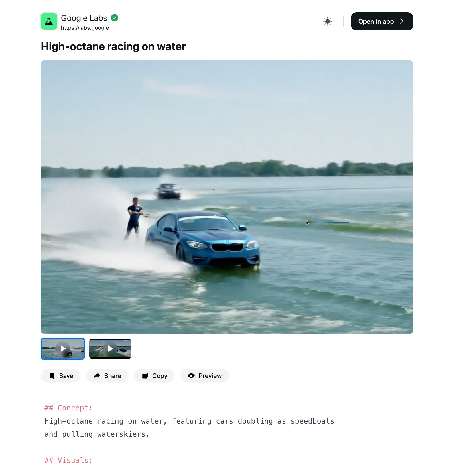This screenshot has width=459, height=476.
Task: Click the large blue car video image
Action: [x=227, y=197]
